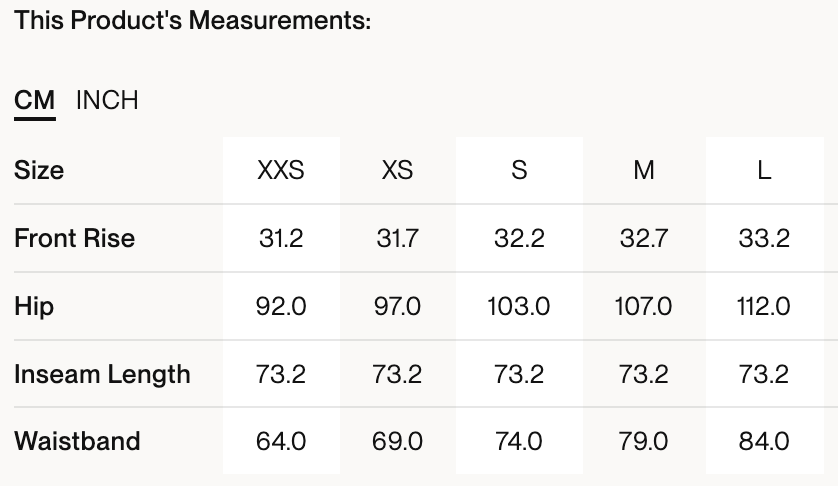Screen dimensions: 838x486
Task: Click Inseam Length value for size L
Action: pyautogui.click(x=764, y=374)
